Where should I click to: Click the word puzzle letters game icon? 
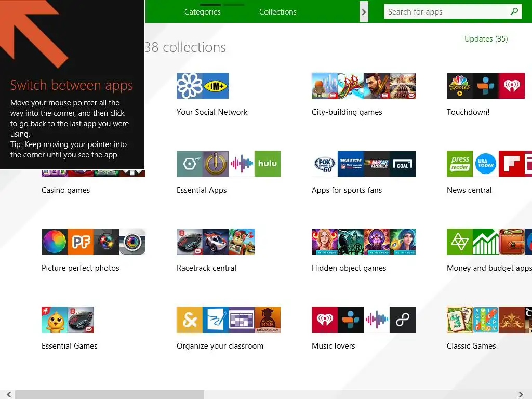point(486,320)
